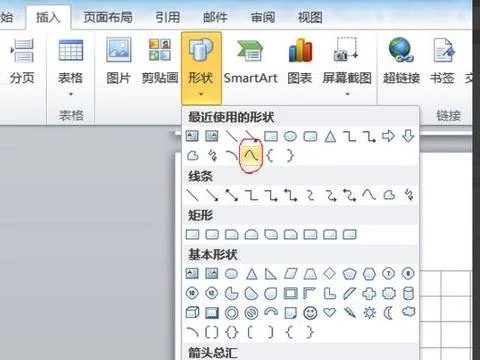Choose the plain straight line under 线条
The image size is (480, 360).
(192, 195)
